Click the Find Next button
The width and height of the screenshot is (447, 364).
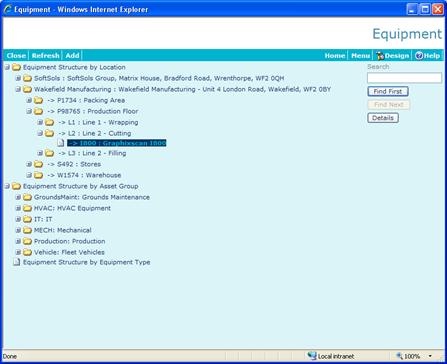pos(388,105)
